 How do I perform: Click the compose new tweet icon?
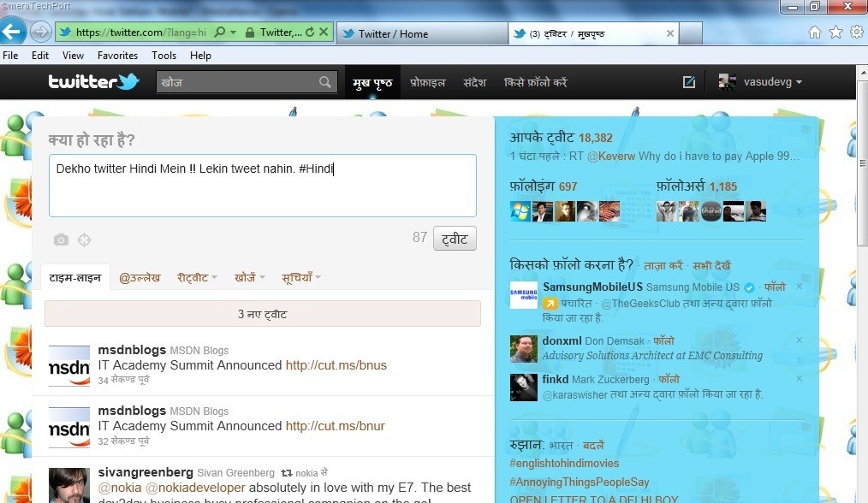point(688,82)
